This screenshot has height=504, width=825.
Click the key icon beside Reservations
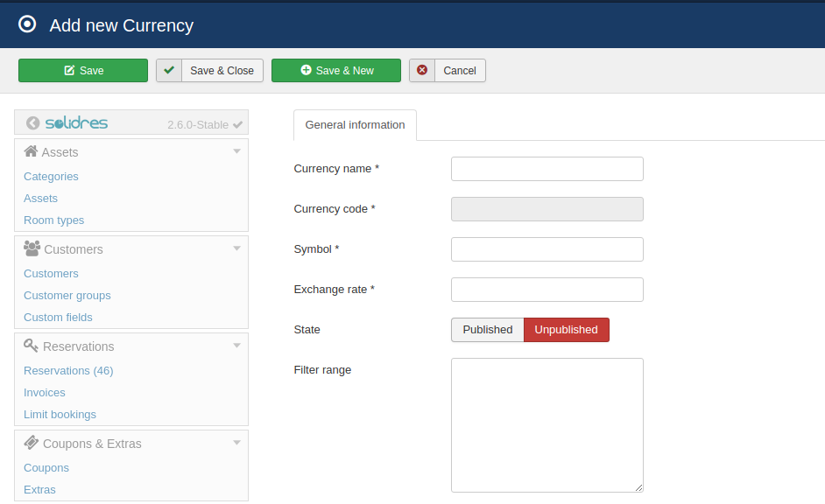click(31, 346)
